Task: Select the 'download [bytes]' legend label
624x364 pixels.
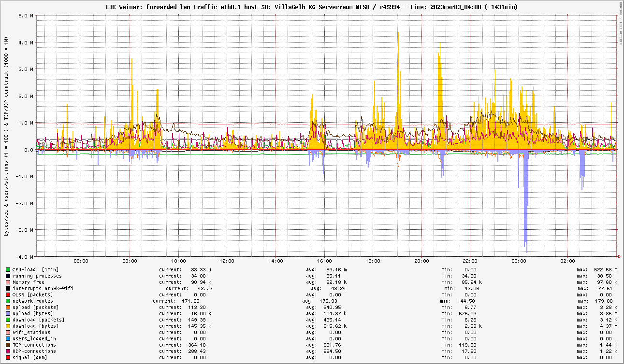Action: coord(36,326)
